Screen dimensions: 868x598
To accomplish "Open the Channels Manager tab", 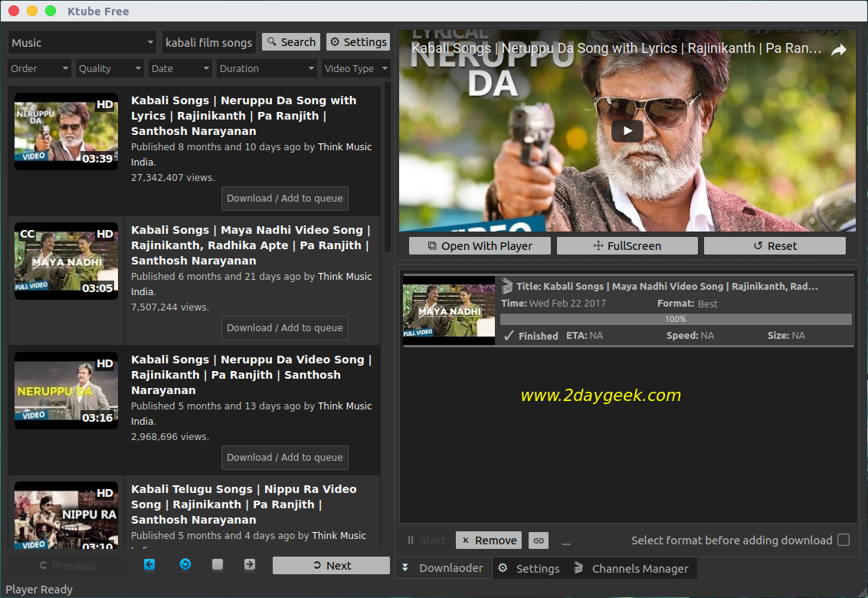I will (632, 568).
